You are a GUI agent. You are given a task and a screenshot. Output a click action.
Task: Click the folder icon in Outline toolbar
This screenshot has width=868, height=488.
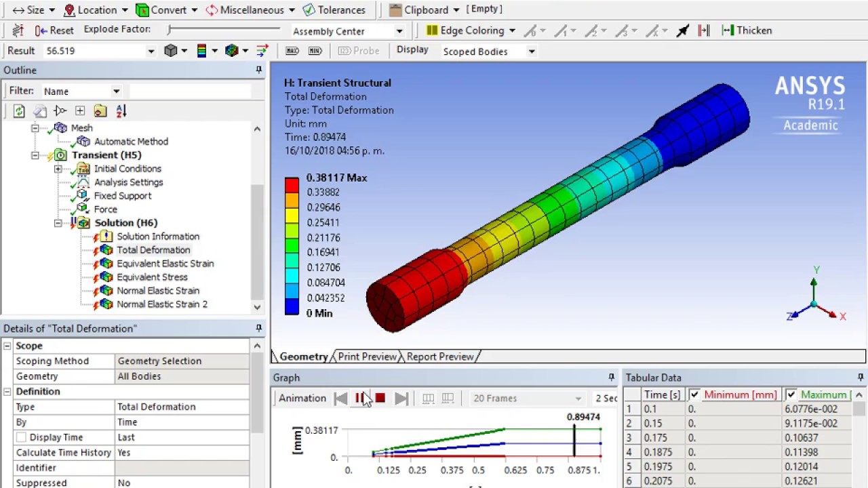pos(100,111)
